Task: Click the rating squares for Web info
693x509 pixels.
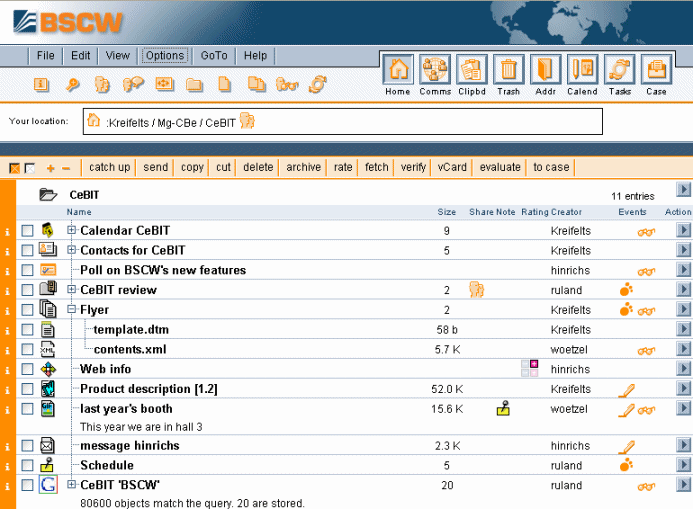Action: pyautogui.click(x=530, y=369)
